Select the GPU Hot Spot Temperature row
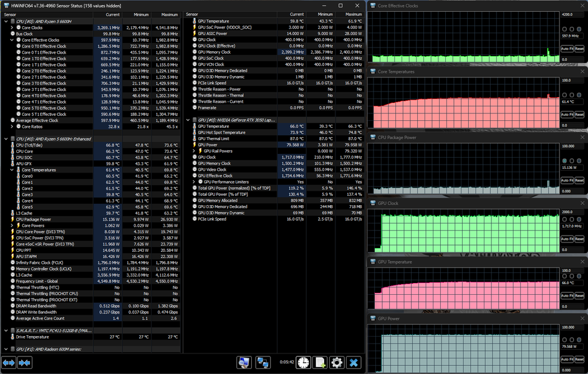The image size is (588, 374). pos(221,132)
